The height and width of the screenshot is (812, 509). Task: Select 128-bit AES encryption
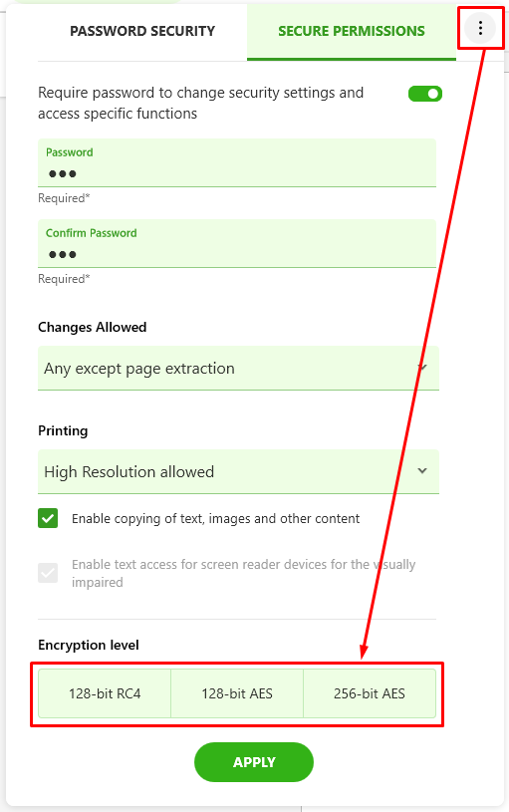click(x=237, y=693)
